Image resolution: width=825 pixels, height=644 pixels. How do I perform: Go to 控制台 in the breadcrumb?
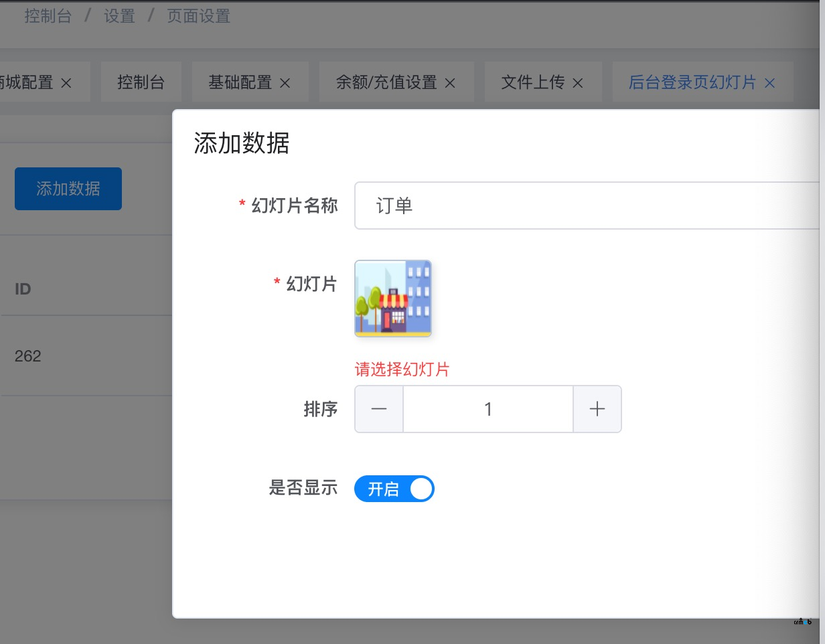pos(48,16)
